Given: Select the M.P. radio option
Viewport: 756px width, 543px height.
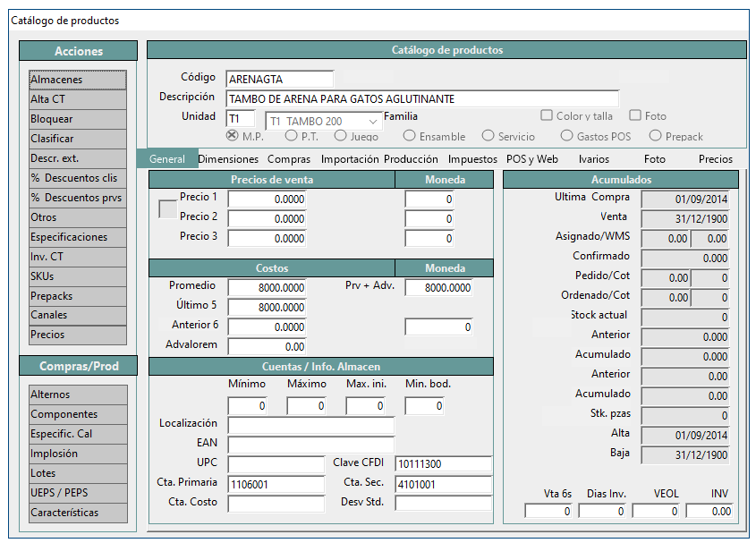Looking at the screenshot, I should pyautogui.click(x=232, y=135).
